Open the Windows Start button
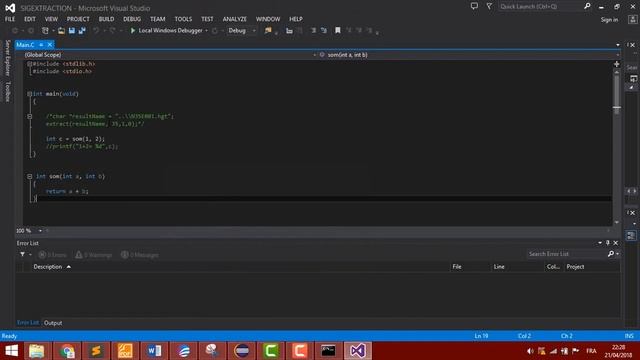The height and width of the screenshot is (360, 640). coord(11,351)
